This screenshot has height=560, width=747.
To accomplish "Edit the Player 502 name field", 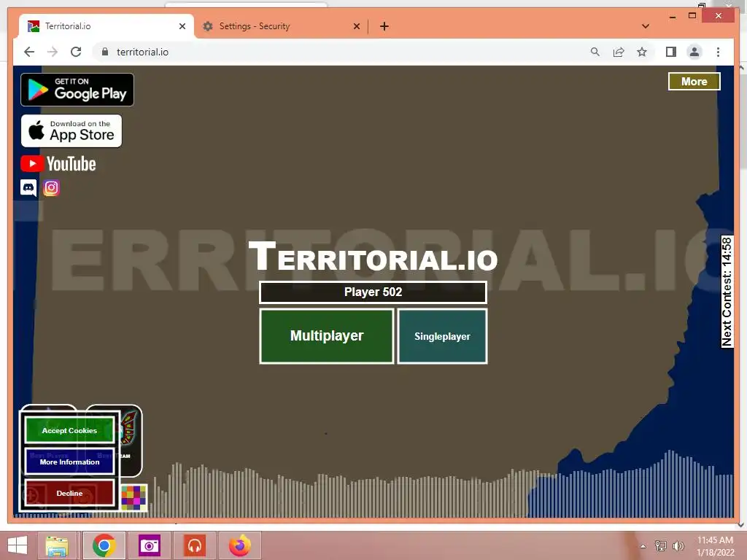I will [x=373, y=292].
